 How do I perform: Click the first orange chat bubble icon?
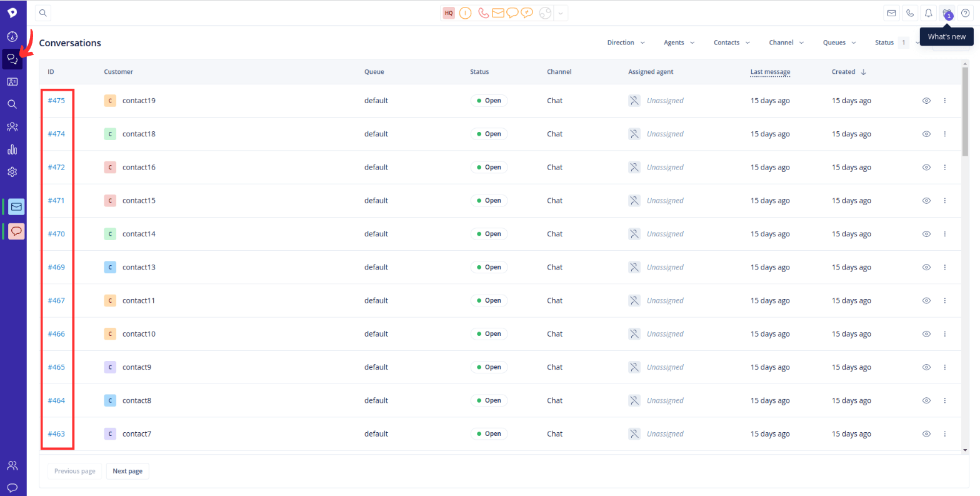click(x=512, y=13)
